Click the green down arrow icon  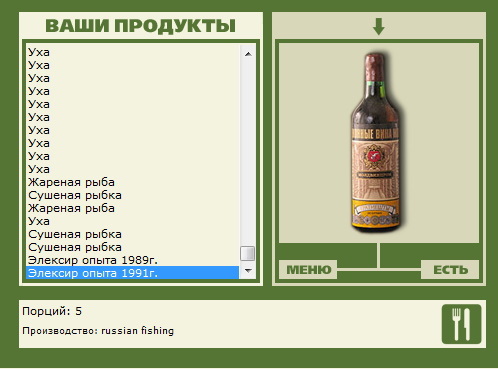379,26
